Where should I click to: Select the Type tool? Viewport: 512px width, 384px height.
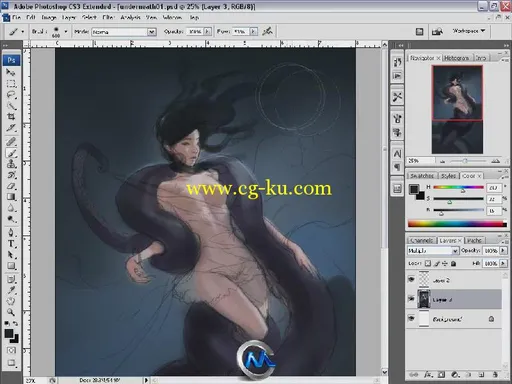[11, 244]
